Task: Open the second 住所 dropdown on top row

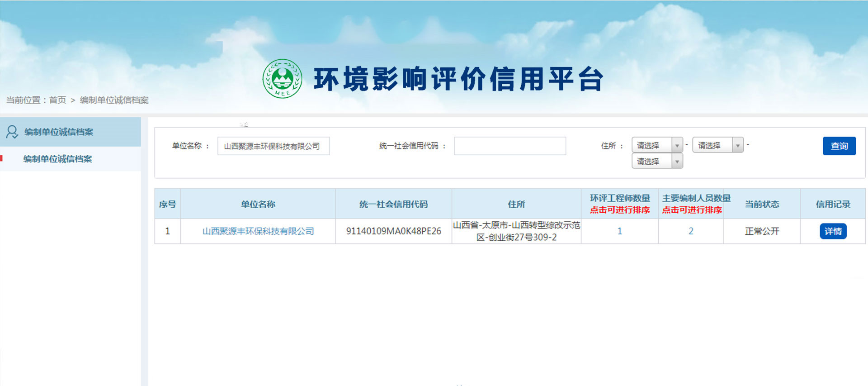Action: [x=717, y=145]
